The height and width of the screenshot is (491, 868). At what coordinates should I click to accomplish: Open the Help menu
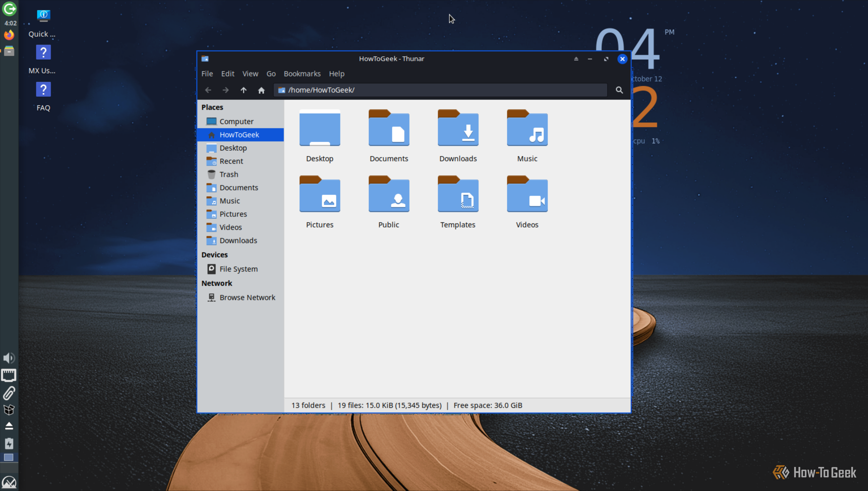[336, 74]
